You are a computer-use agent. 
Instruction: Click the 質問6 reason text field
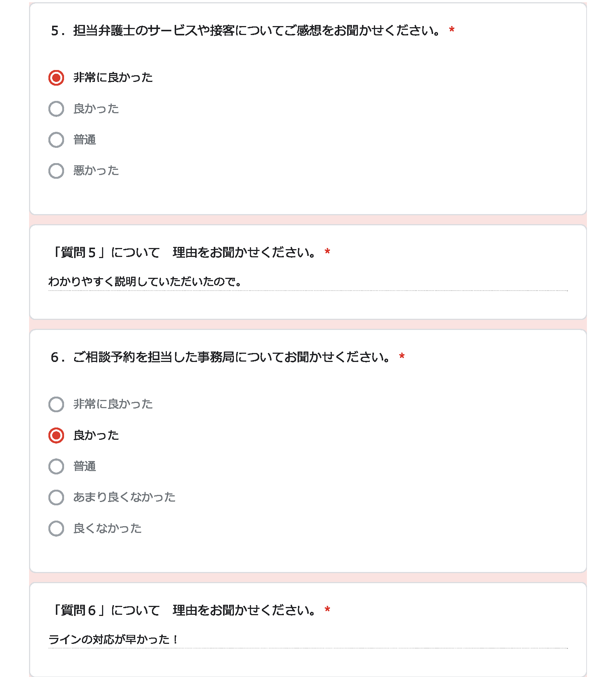(x=308, y=640)
